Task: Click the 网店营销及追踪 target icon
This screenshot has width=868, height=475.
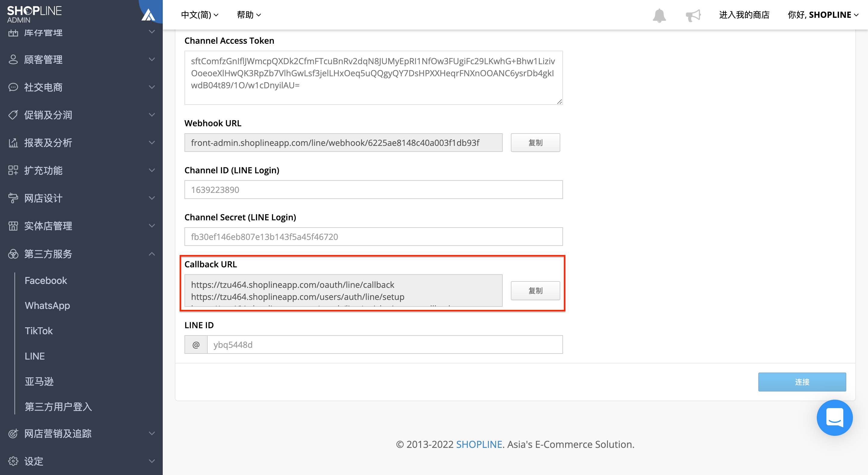Action: click(13, 433)
